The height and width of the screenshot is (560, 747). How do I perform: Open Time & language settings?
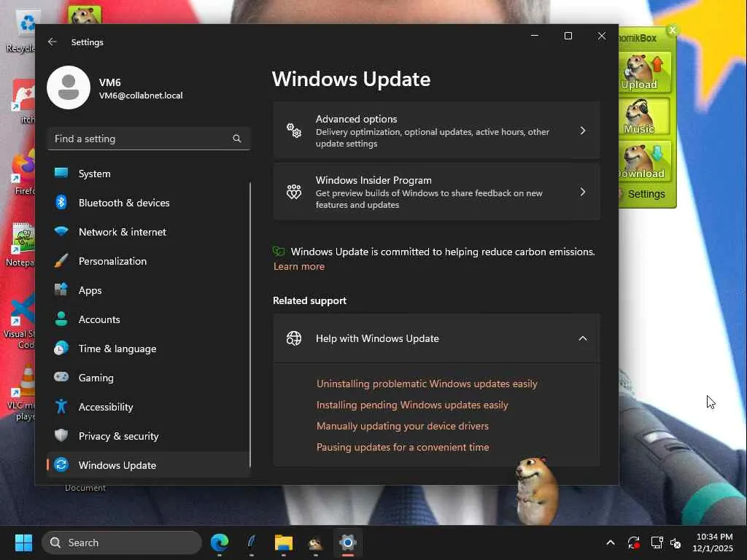[x=149, y=349]
